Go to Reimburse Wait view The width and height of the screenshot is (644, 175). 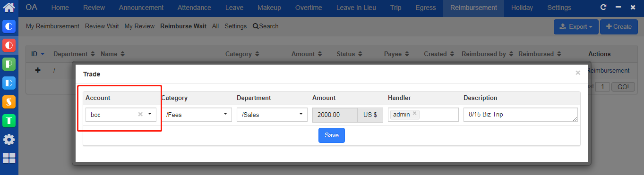point(183,26)
